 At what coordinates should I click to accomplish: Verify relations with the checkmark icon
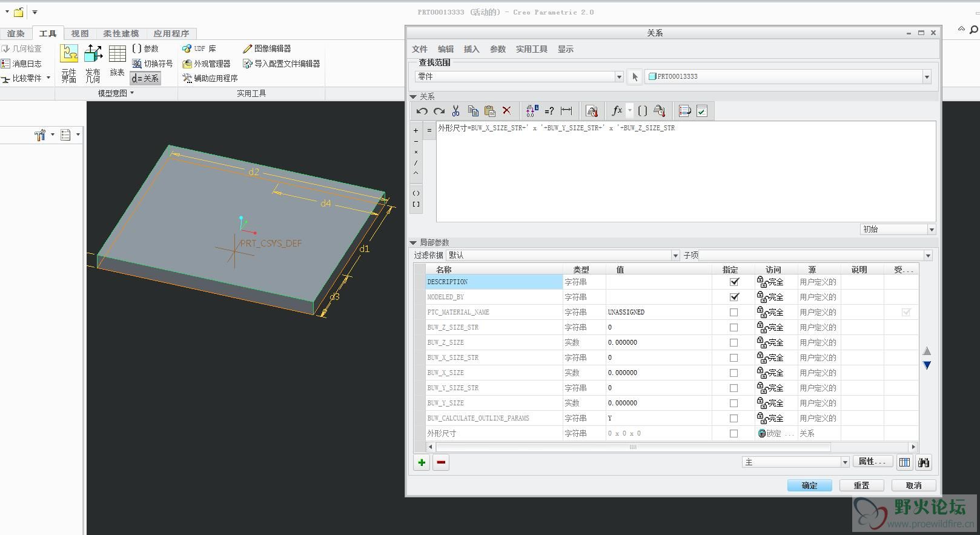[x=702, y=111]
